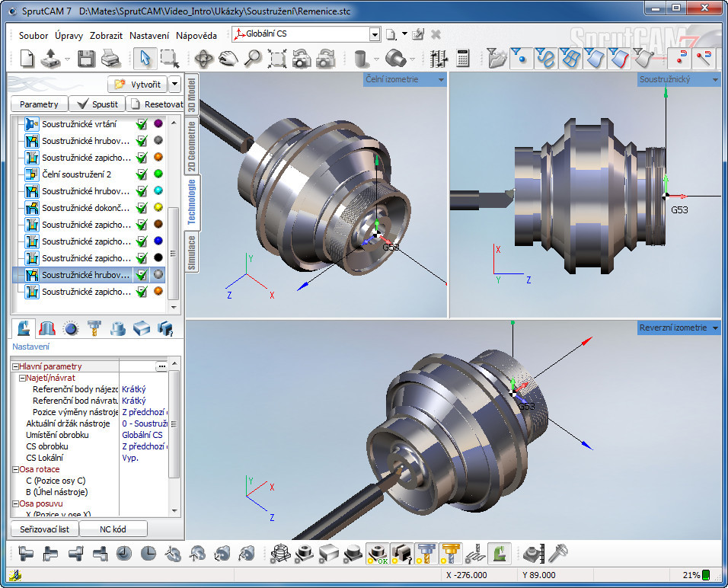Open the drill tool parameters tab icon

point(94,328)
